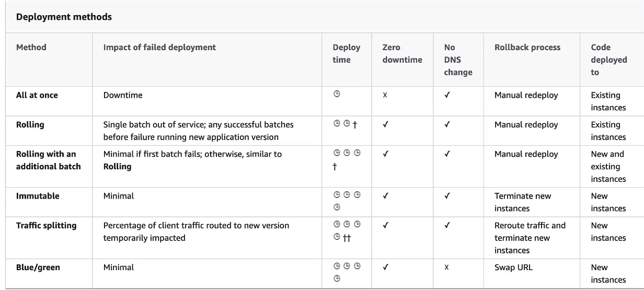644x290 pixels.
Task: Click the No DNS change checkmark for All at once
Action: tap(447, 95)
